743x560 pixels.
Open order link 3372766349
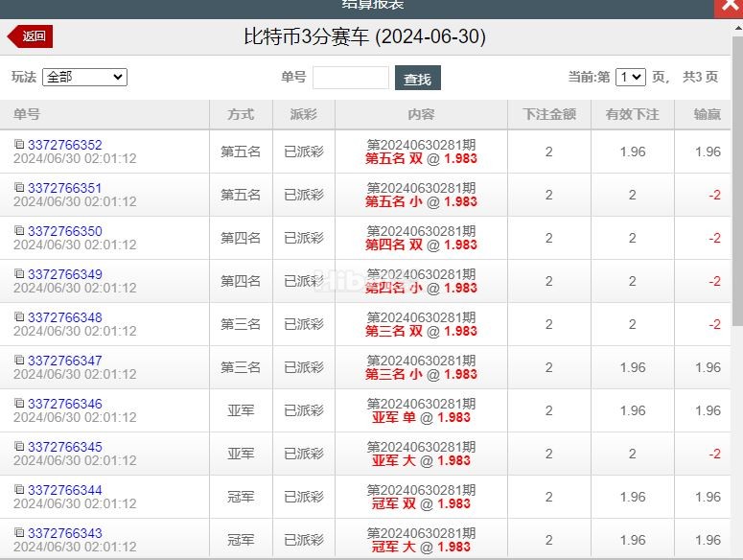pyautogui.click(x=65, y=274)
